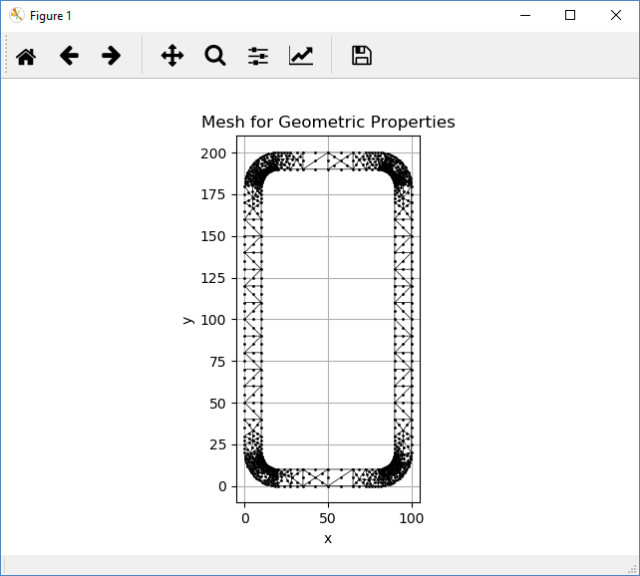This screenshot has width=640, height=576.
Task: Click the 50 tick label on x axis
Action: coord(328,518)
